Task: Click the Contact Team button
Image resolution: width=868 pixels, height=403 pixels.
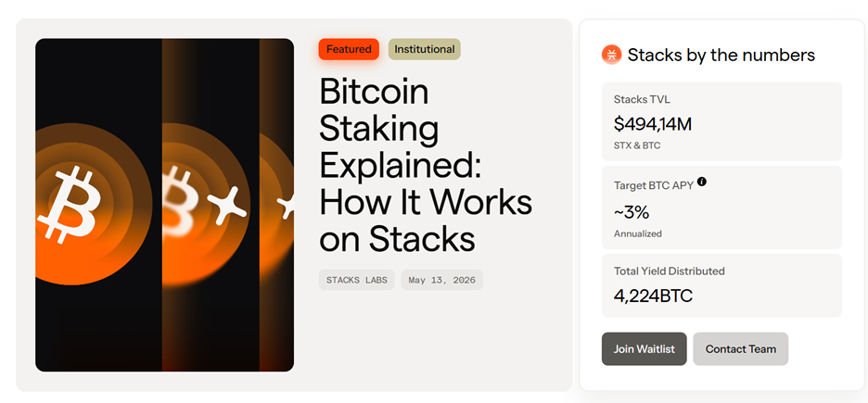Action: 741,349
